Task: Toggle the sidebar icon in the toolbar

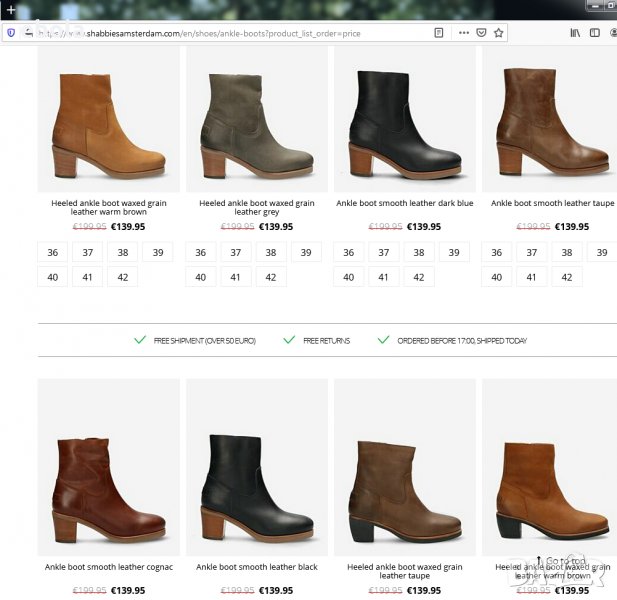Action: coord(595,33)
